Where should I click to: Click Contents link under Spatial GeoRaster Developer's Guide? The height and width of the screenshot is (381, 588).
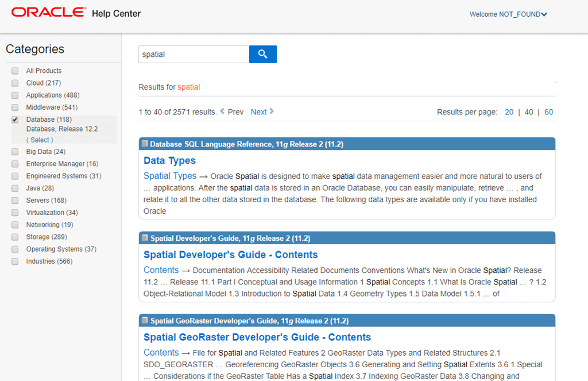click(x=161, y=352)
